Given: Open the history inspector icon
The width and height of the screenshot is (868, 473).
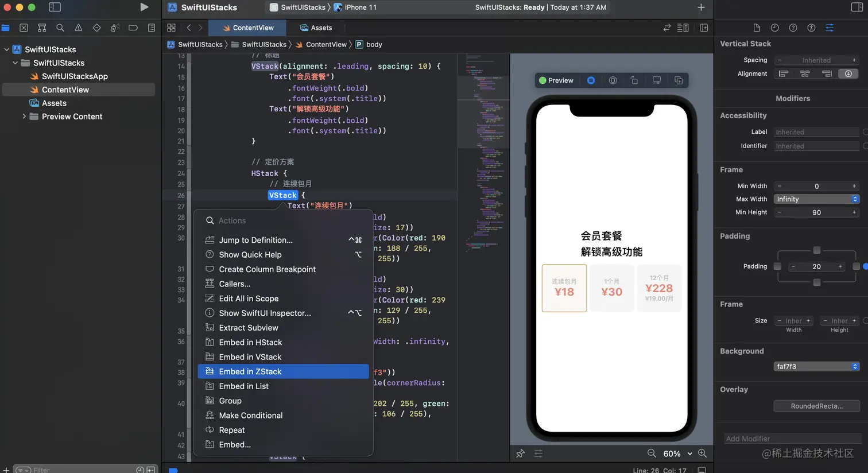Looking at the screenshot, I should (x=775, y=28).
